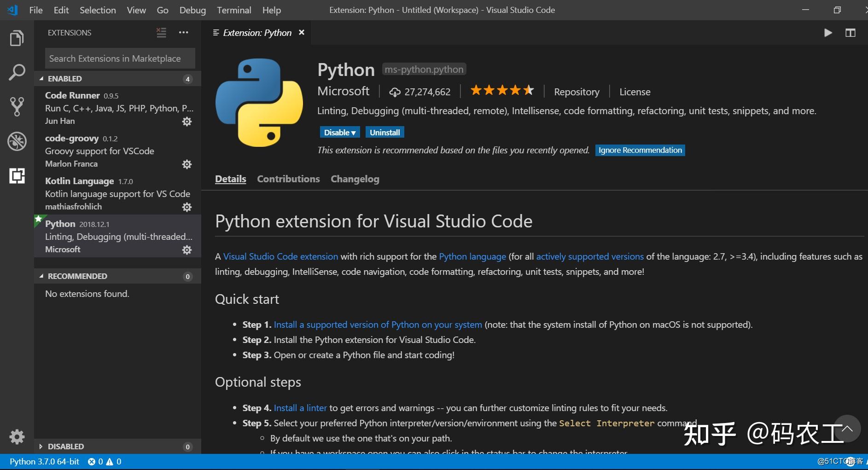Click errors and warnings status icons
This screenshot has width=868, height=470.
pos(105,461)
